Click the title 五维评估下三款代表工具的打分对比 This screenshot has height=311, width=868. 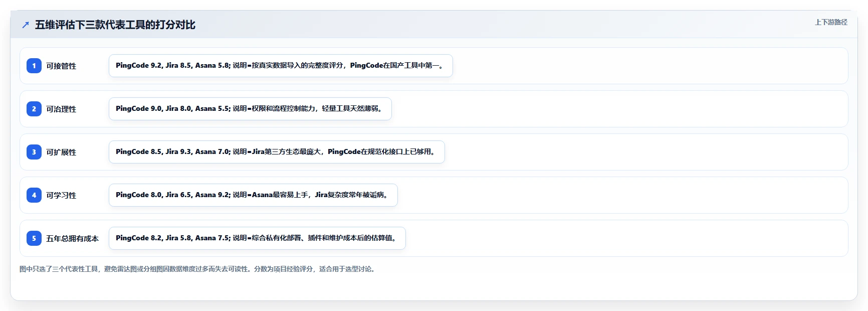(x=115, y=25)
